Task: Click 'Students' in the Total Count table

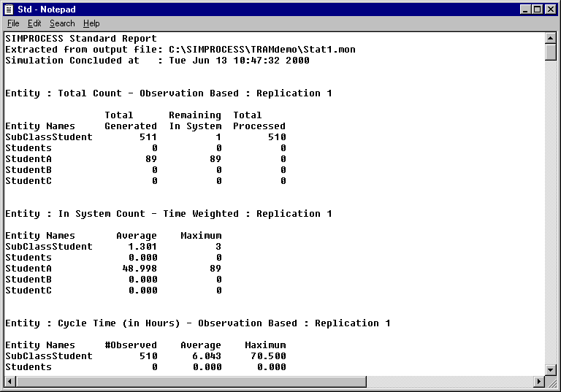Action: coord(28,148)
